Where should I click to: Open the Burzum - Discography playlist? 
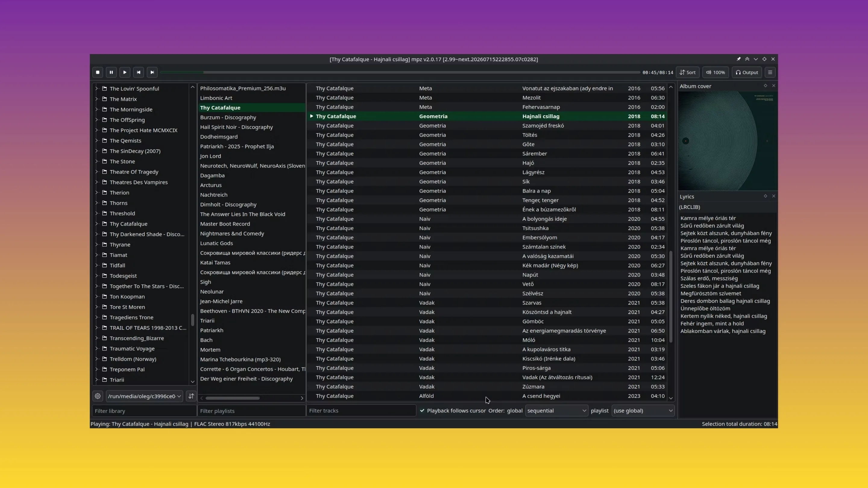click(252, 117)
